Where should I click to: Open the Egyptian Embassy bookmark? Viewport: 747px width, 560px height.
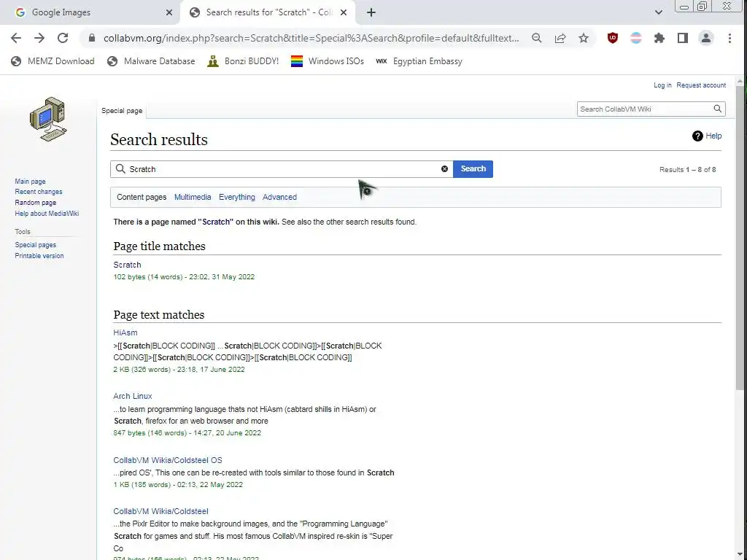point(419,61)
